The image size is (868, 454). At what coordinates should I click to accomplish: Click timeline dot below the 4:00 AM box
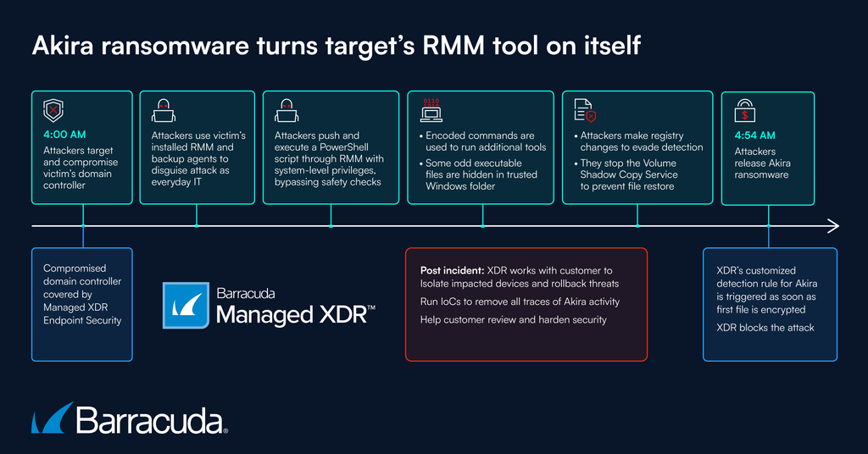[83, 226]
